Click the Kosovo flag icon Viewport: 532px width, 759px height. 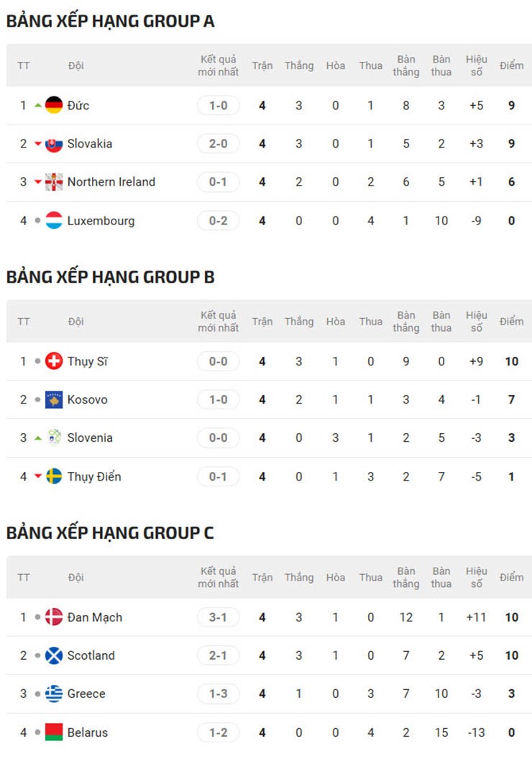coord(54,399)
